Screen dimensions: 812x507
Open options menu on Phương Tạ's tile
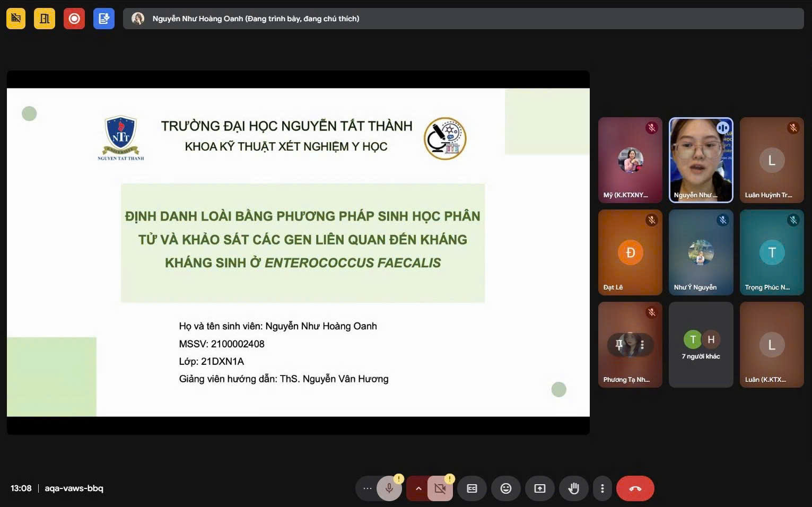pyautogui.click(x=642, y=345)
